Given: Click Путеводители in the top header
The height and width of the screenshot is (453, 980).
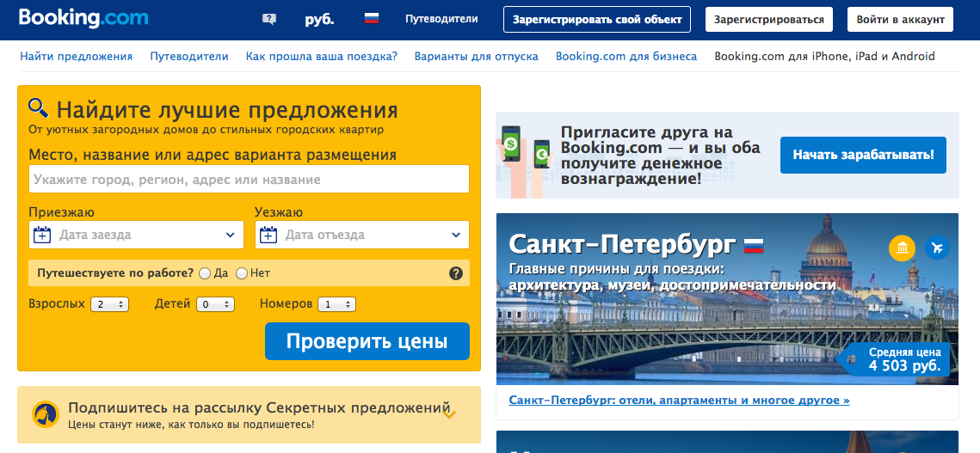Looking at the screenshot, I should click(441, 19).
